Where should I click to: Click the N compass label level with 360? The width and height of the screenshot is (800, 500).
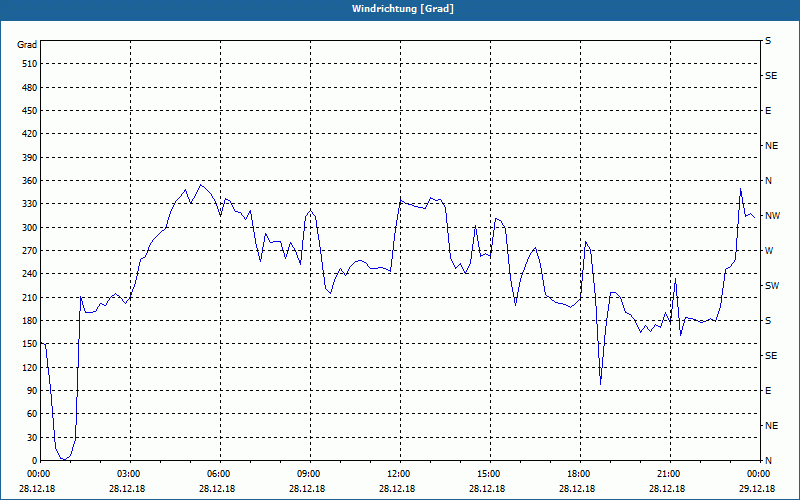click(768, 181)
